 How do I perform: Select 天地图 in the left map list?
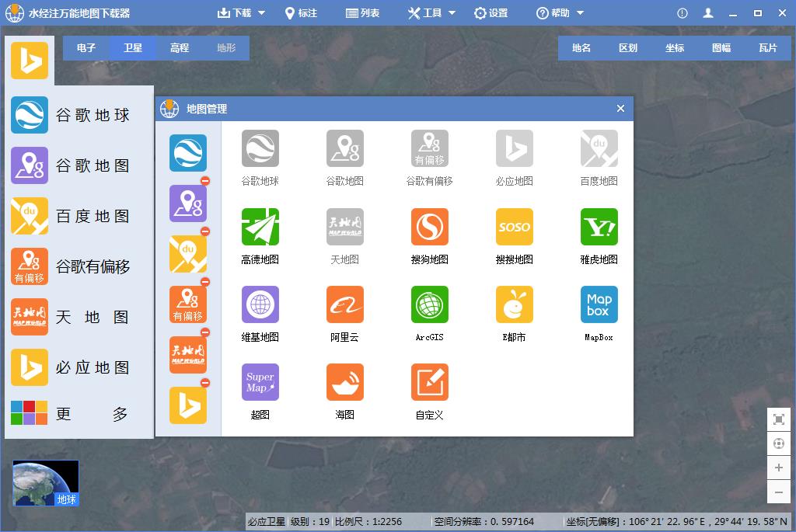(x=71, y=317)
